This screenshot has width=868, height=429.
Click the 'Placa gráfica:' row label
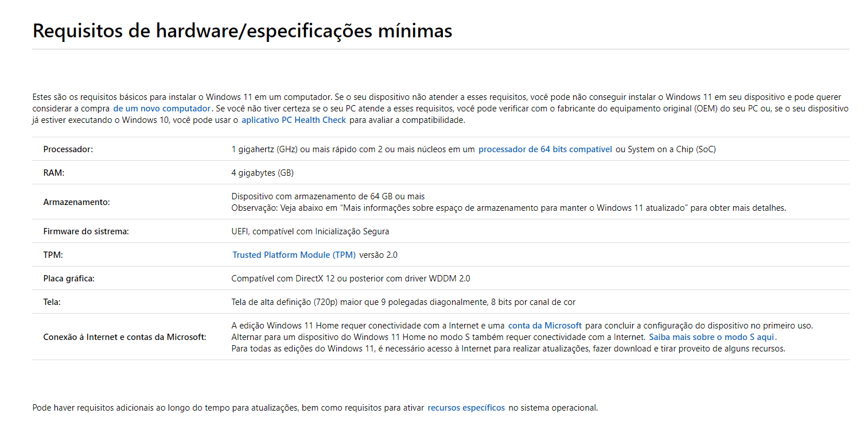pos(69,279)
